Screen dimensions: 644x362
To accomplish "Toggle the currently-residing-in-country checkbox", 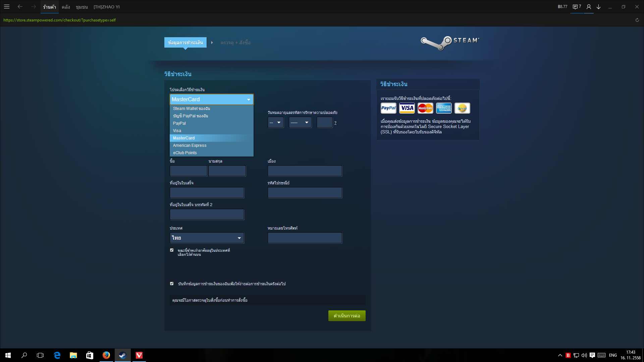I will [172, 250].
